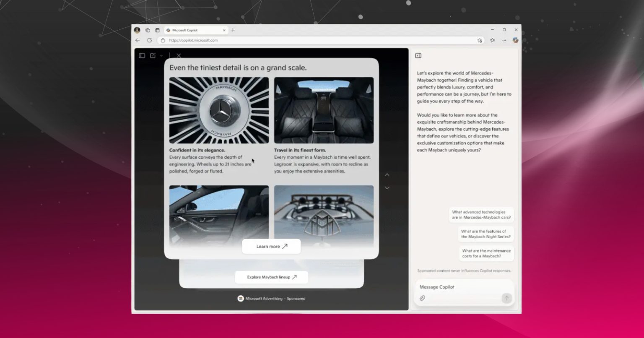Open Edge settings and more menu

click(504, 40)
